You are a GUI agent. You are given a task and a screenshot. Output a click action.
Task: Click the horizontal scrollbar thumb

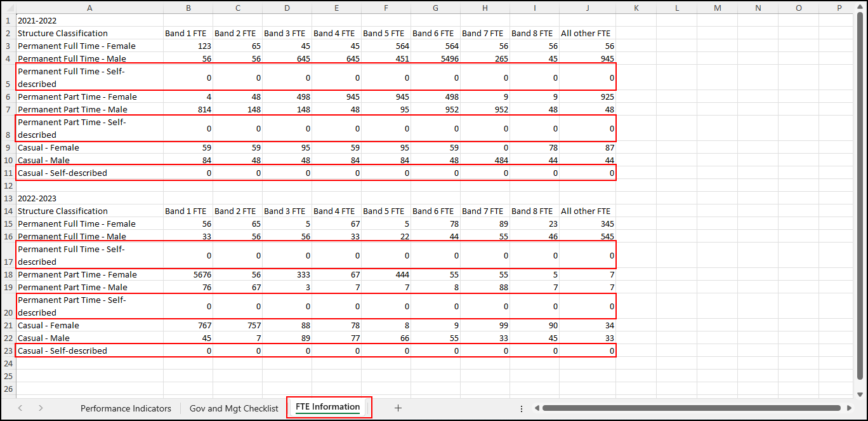click(692, 408)
